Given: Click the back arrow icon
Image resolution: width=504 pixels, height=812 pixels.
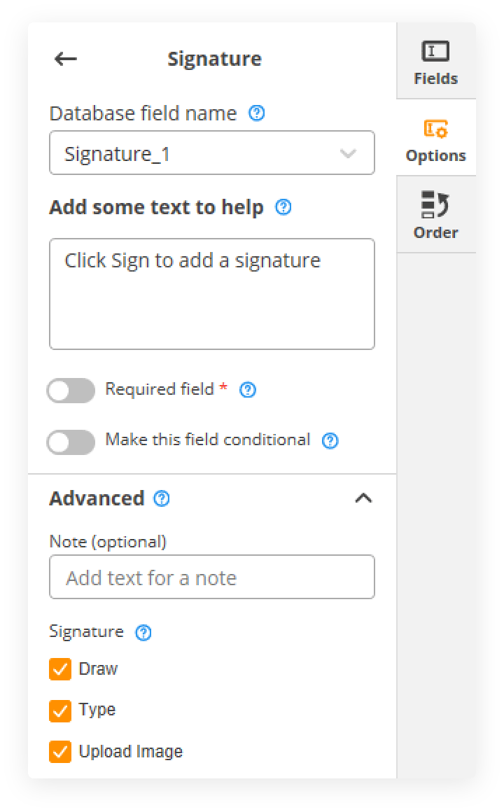Looking at the screenshot, I should click(x=66, y=59).
